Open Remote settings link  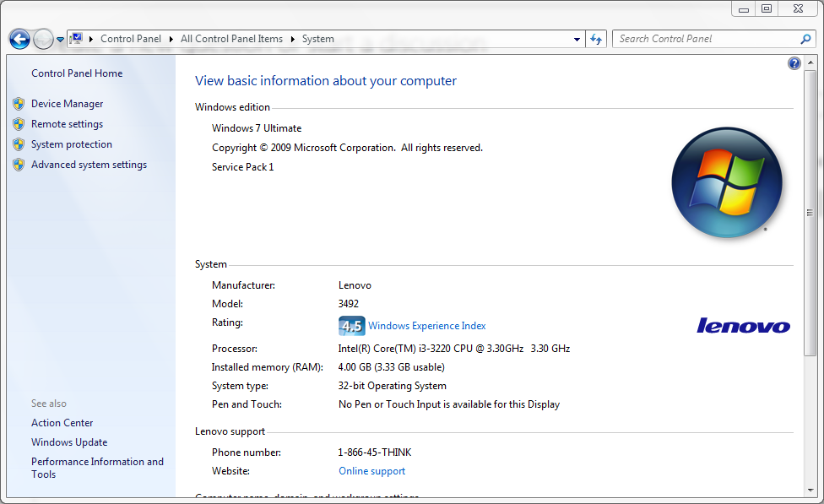68,124
